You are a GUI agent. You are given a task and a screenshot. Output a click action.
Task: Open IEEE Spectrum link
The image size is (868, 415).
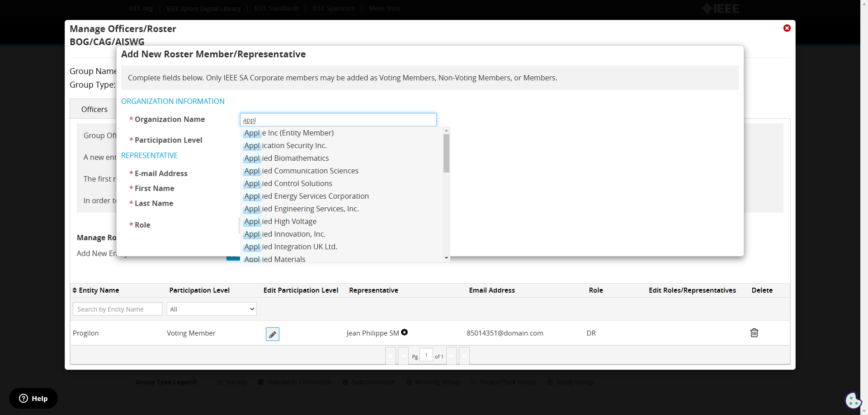pyautogui.click(x=334, y=8)
